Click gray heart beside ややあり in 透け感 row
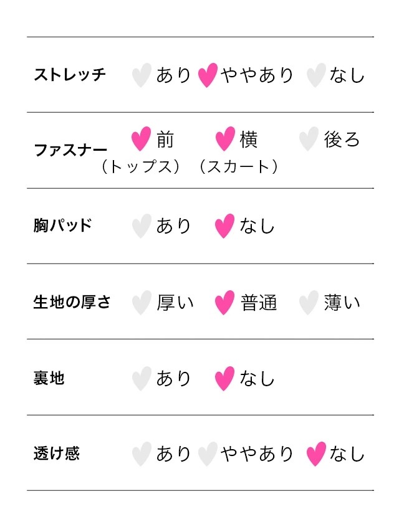Image resolution: width=399 pixels, height=532 pixels. pos(208,454)
